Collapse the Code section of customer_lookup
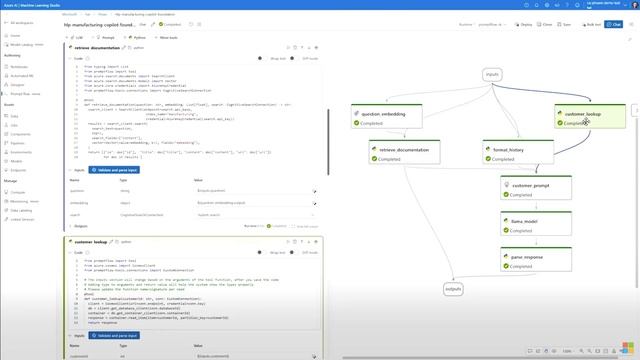The height and width of the screenshot is (360, 640). pyautogui.click(x=71, y=252)
